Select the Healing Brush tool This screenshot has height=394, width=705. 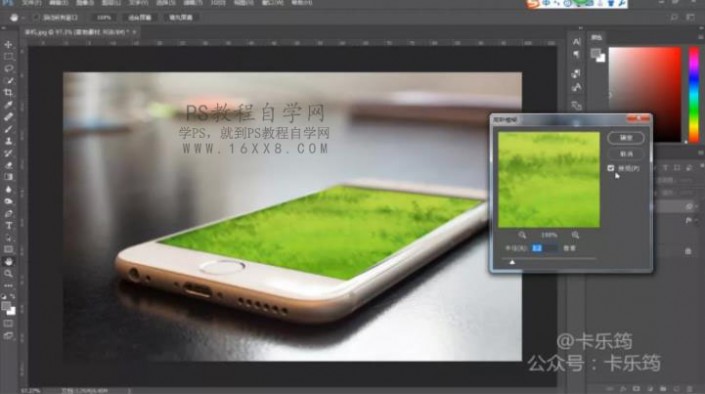(x=9, y=117)
